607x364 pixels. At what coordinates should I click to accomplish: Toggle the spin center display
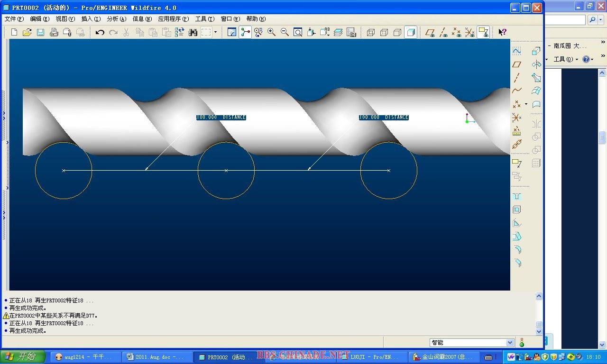[245, 32]
